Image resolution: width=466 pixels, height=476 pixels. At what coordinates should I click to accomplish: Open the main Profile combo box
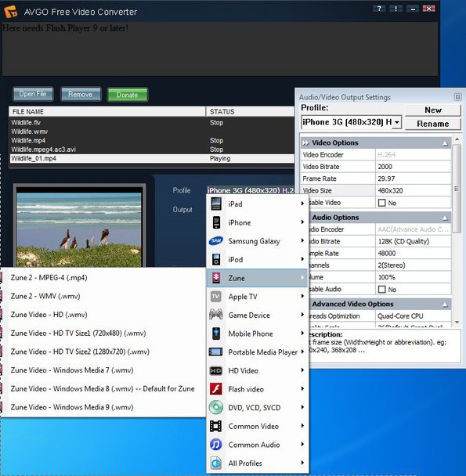pos(251,190)
